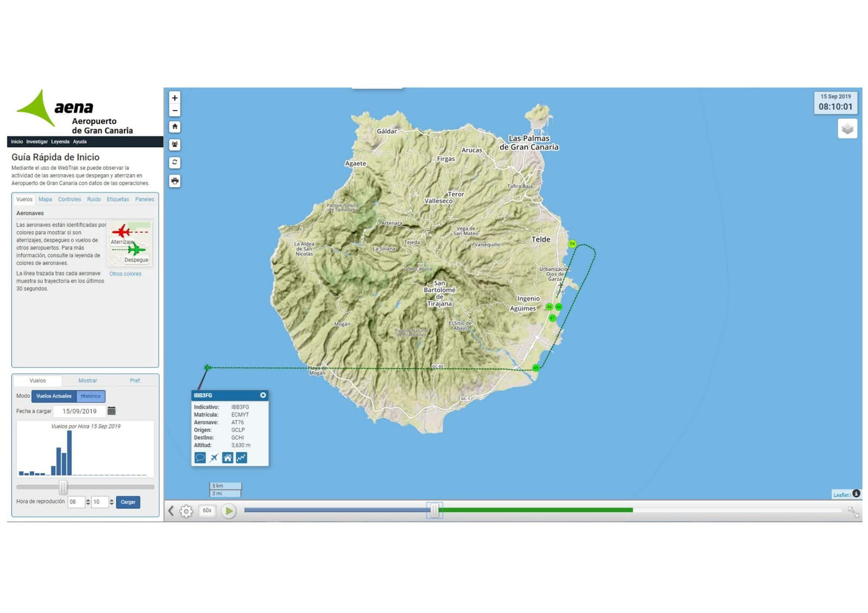Zoom in on the map
Viewport: 868px width, 613px height.
(175, 98)
